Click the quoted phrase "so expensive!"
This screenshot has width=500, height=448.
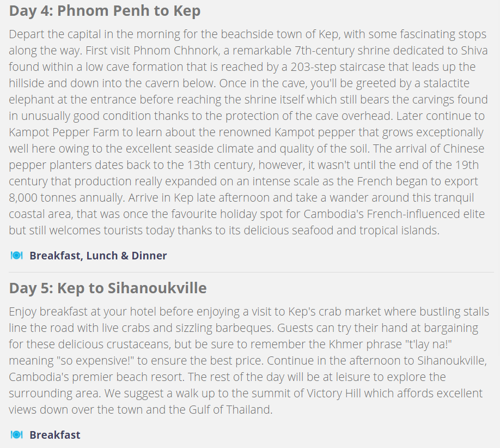click(95, 361)
